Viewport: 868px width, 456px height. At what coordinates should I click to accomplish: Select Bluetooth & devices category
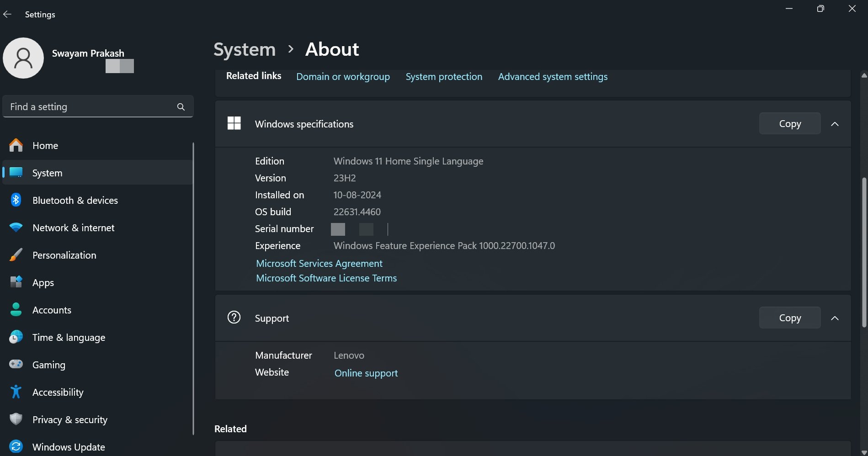[x=97, y=200]
